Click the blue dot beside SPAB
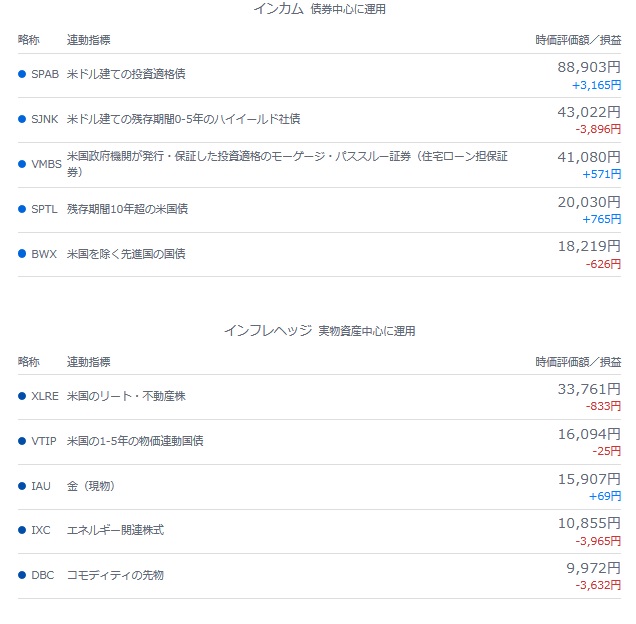The width and height of the screenshot is (636, 624). click(x=22, y=74)
